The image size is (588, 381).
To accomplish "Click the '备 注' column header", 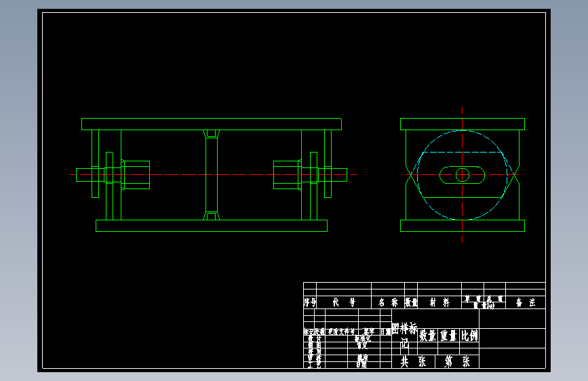I will click(x=526, y=302).
